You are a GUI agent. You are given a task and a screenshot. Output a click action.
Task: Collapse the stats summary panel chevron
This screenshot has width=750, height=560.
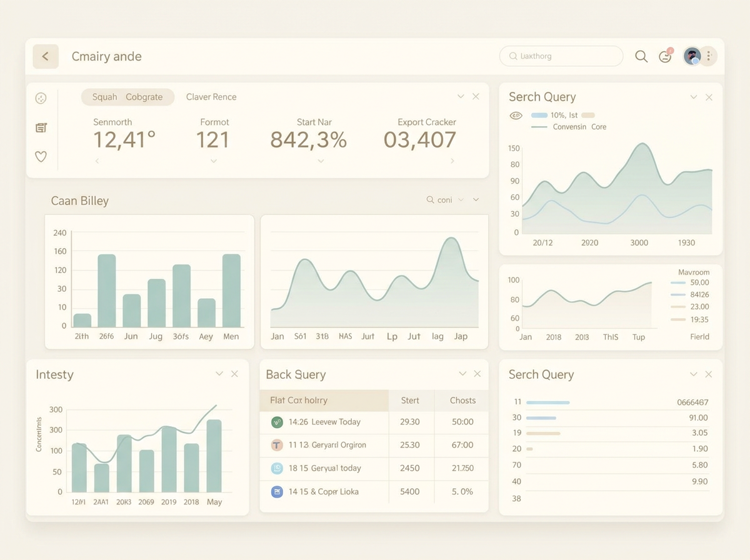[x=461, y=96]
